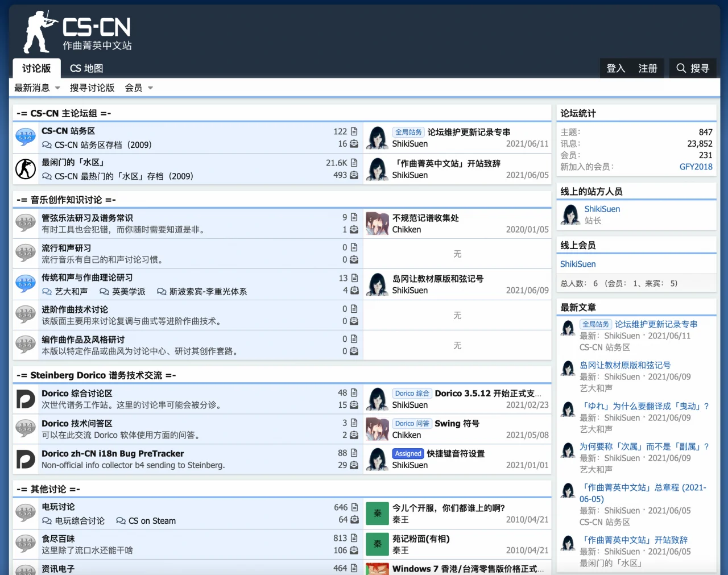Click the CS-CN site logo
The image size is (728, 575).
point(77,32)
